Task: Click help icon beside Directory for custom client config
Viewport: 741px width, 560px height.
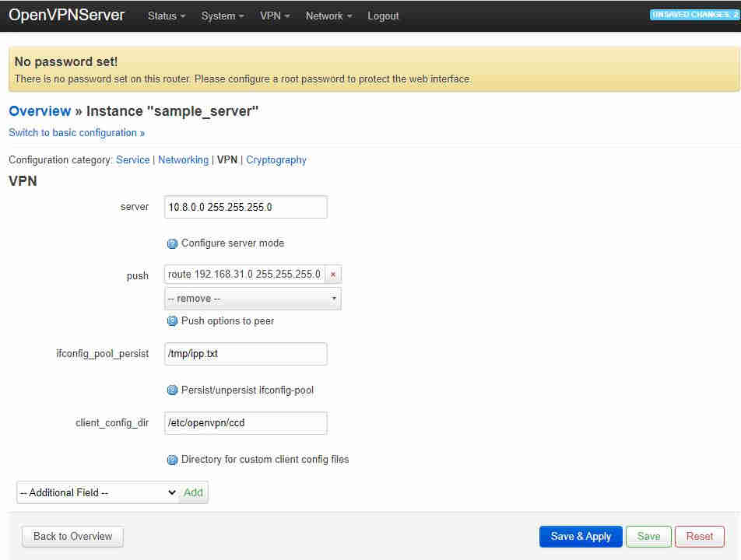Action: 172,460
